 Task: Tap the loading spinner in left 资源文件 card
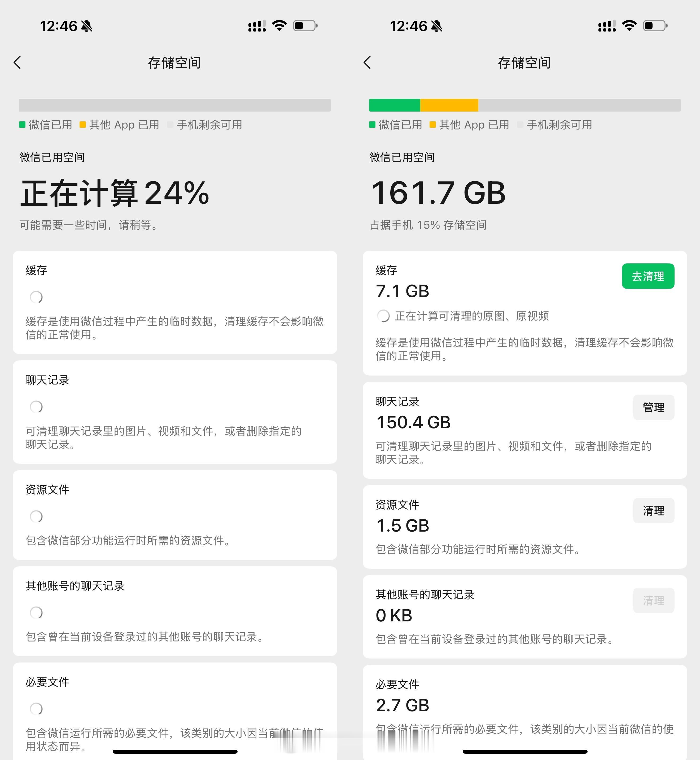(36, 516)
